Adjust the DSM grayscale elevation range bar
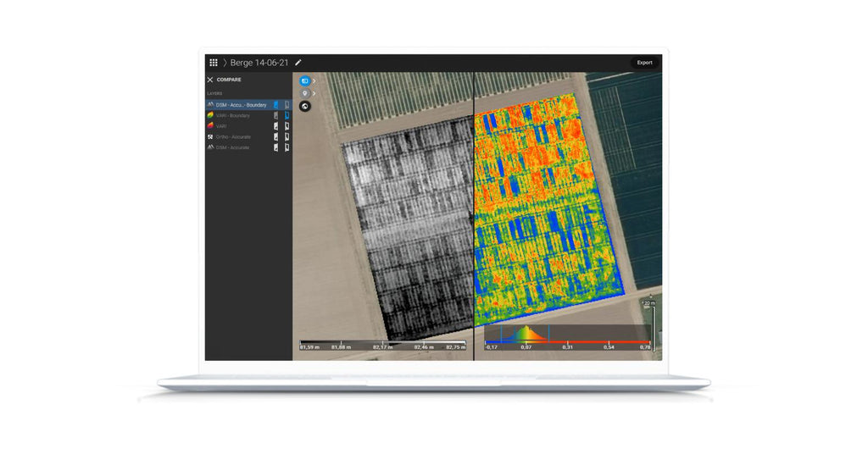868x454 pixels. coord(382,341)
